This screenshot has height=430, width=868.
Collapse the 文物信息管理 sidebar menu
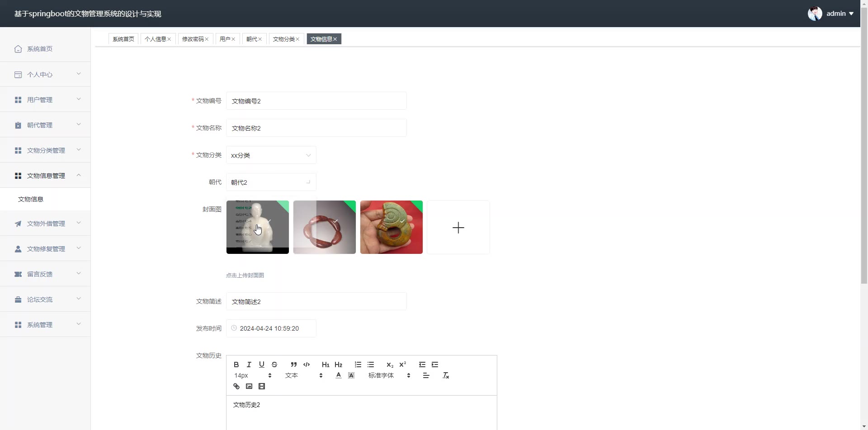(x=45, y=175)
